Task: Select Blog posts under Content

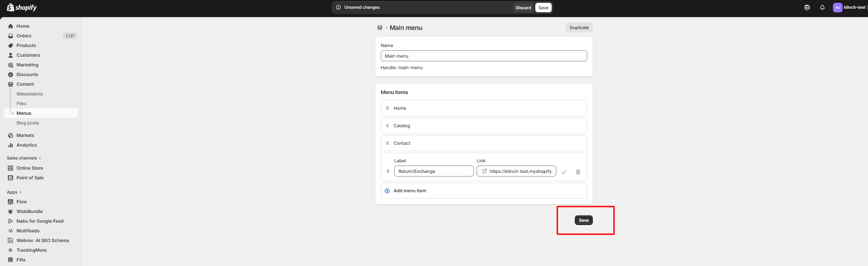Action: 28,123
